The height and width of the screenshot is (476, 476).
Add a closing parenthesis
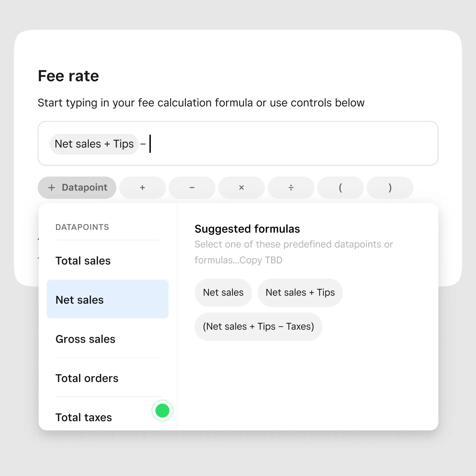(390, 188)
